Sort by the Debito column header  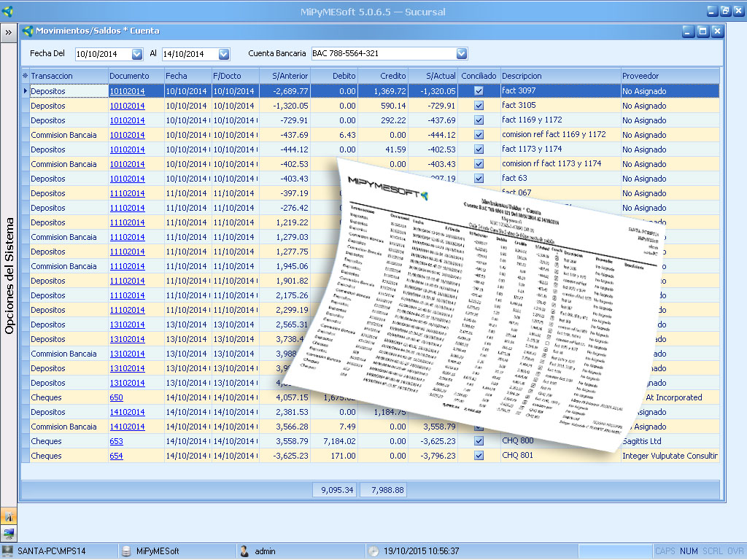coord(334,76)
